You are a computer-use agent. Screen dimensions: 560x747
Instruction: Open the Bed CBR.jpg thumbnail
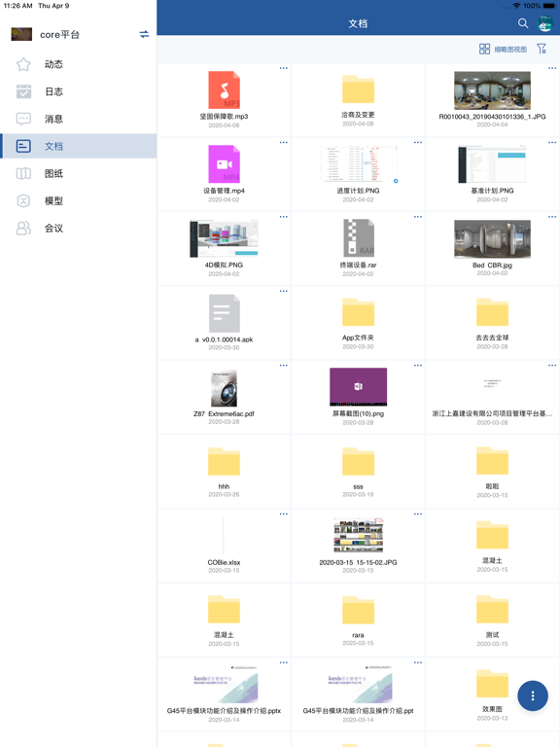point(492,239)
